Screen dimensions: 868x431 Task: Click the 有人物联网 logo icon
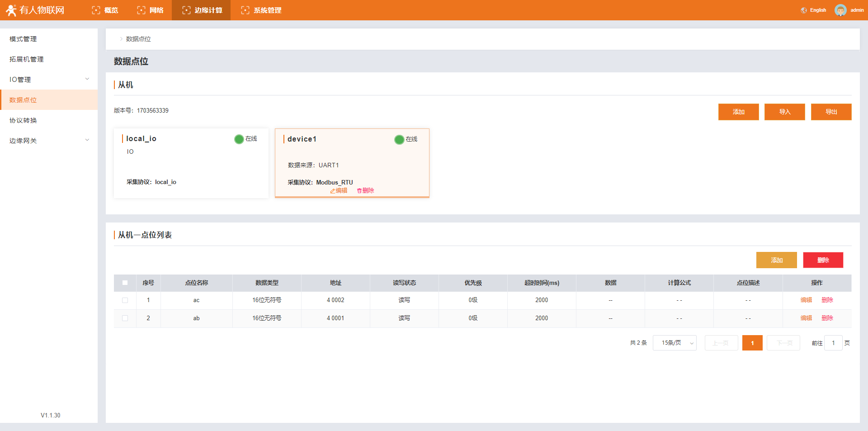pyautogui.click(x=11, y=10)
